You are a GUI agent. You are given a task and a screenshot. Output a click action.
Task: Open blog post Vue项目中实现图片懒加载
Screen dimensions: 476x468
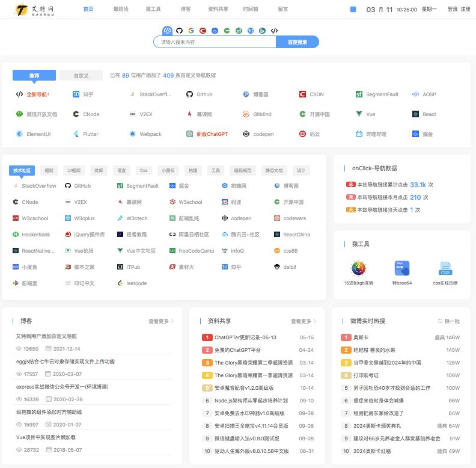(x=46, y=437)
